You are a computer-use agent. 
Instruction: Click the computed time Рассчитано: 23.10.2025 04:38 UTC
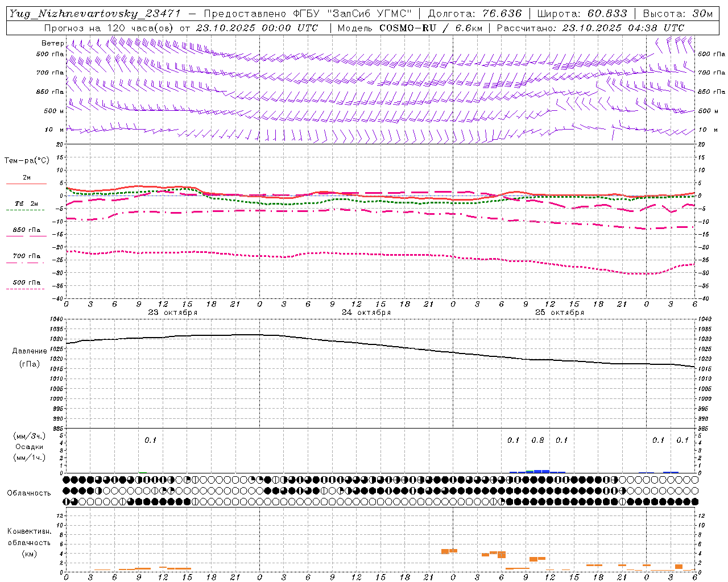click(590, 28)
